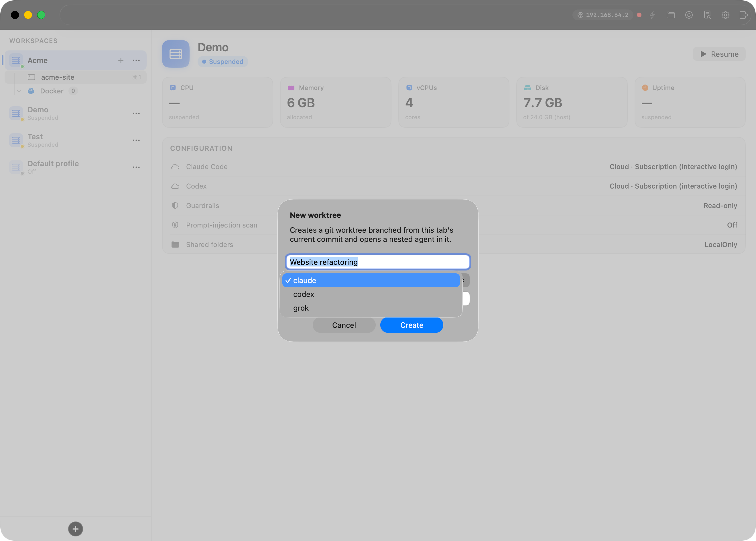The image size is (756, 541).
Task: Click the acme-site terminal icon
Action: pos(31,77)
